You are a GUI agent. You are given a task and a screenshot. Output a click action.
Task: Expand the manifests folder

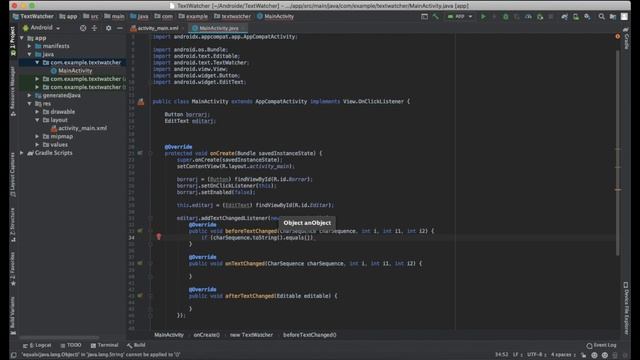click(30, 46)
